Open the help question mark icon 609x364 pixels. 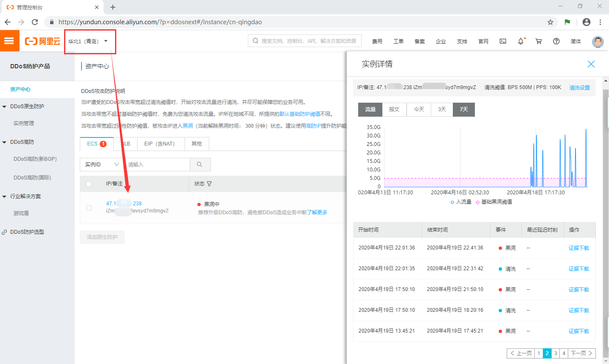coord(556,41)
